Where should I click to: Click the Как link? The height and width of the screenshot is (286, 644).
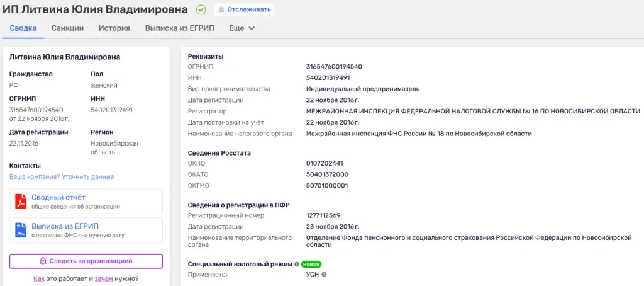(x=39, y=278)
